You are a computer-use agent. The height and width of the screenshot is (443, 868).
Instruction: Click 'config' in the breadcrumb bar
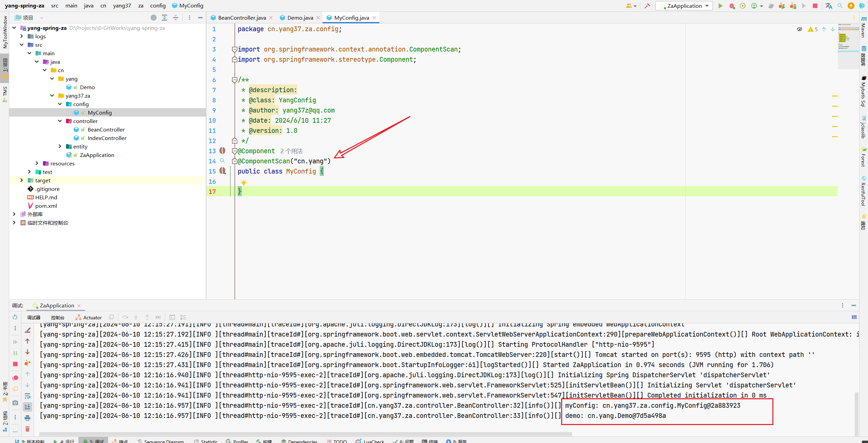tap(158, 5)
